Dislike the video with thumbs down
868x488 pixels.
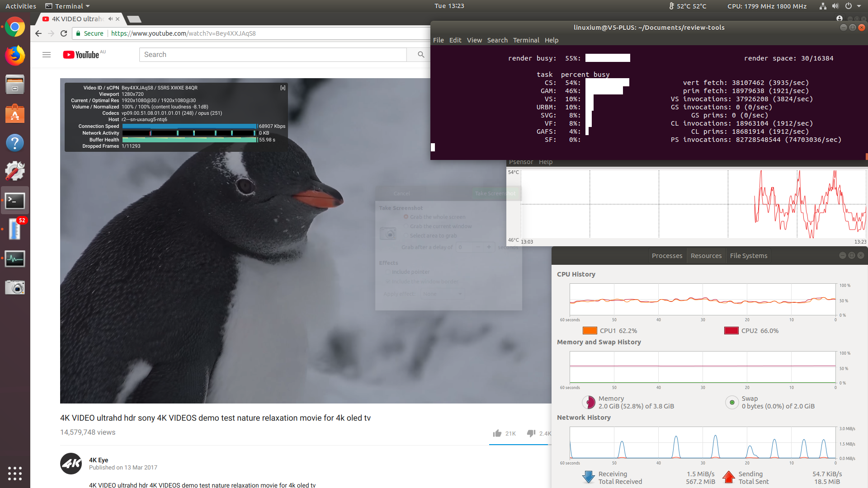(531, 433)
